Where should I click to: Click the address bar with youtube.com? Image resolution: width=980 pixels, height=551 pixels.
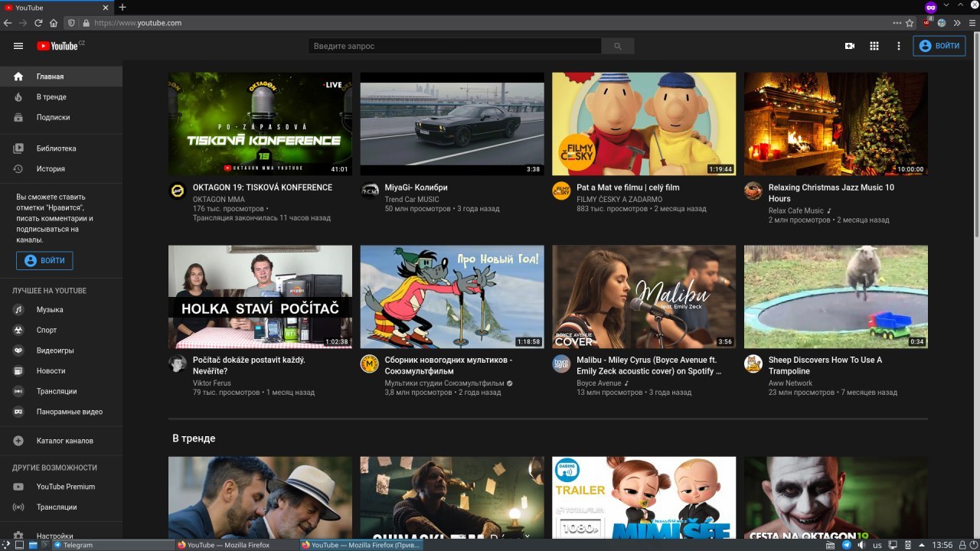click(x=490, y=23)
